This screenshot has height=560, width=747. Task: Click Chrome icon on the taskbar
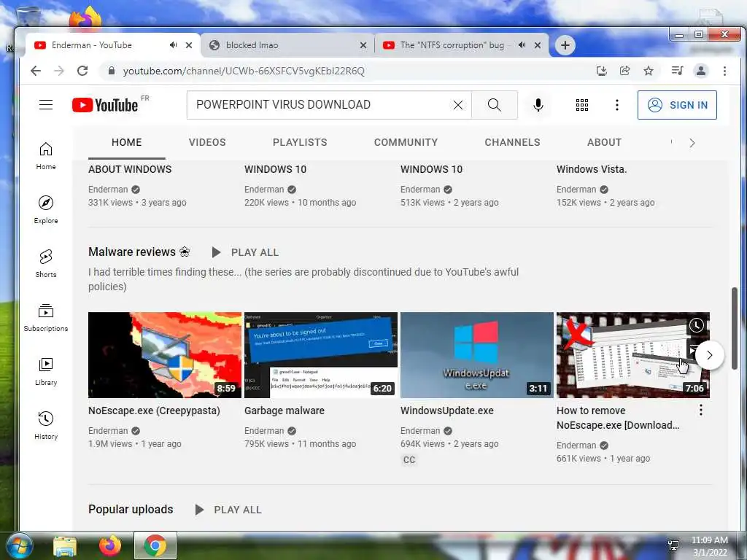click(155, 545)
